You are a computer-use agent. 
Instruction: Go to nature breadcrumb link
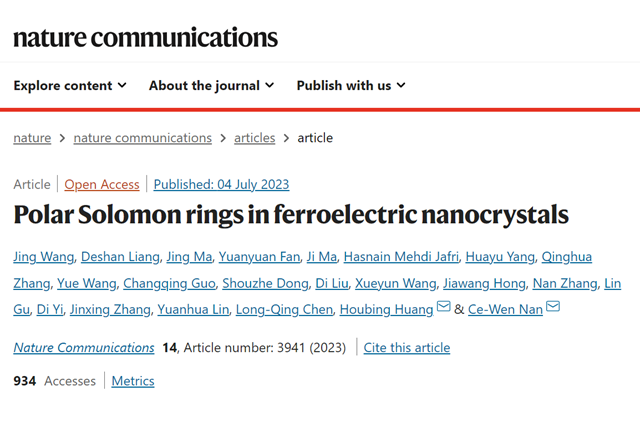32,138
